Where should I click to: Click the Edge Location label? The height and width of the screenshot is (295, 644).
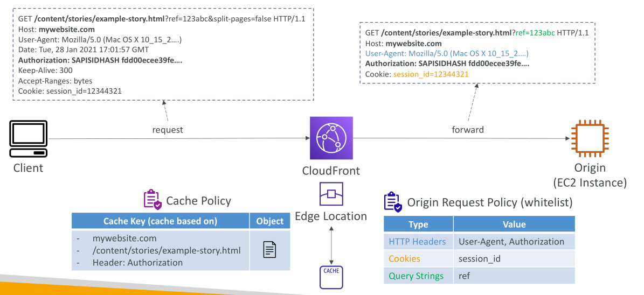331,216
